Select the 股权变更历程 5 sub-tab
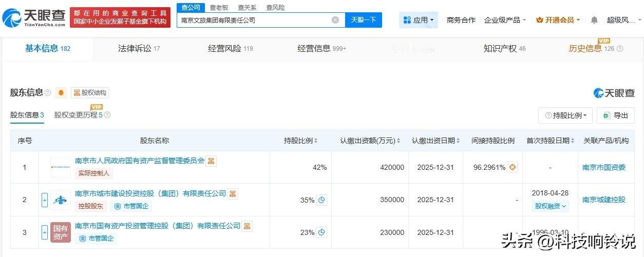This screenshot has width=644, height=257. (79, 115)
